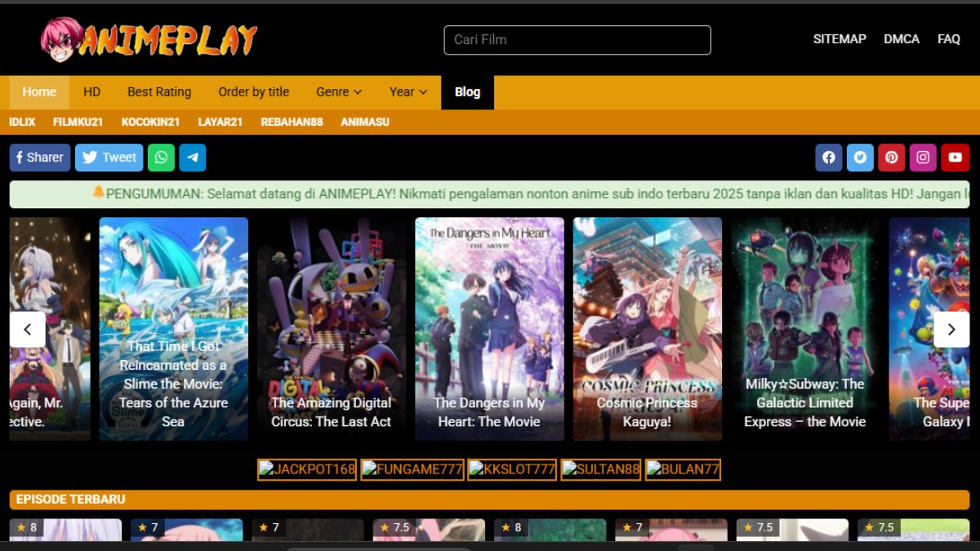
Task: Expand the Year dropdown
Action: coord(408,92)
